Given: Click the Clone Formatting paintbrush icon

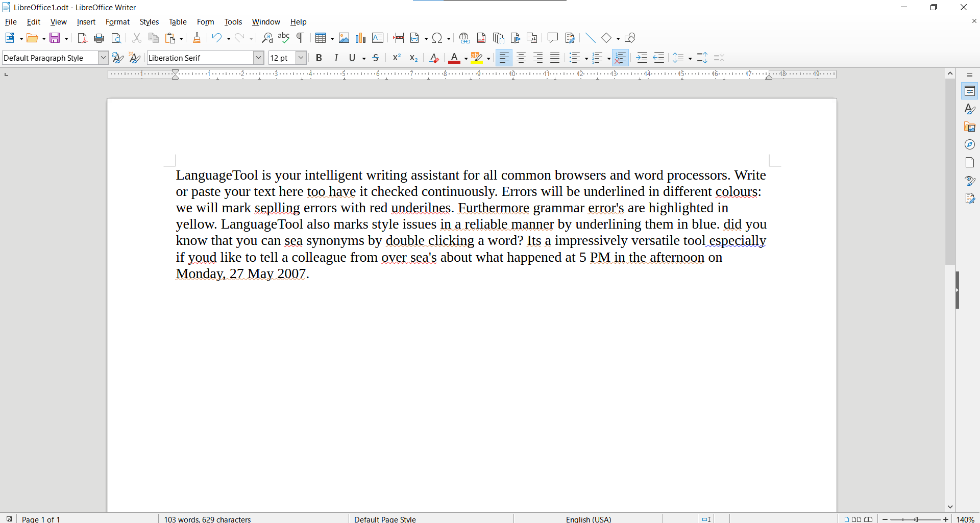Looking at the screenshot, I should click(x=197, y=38).
